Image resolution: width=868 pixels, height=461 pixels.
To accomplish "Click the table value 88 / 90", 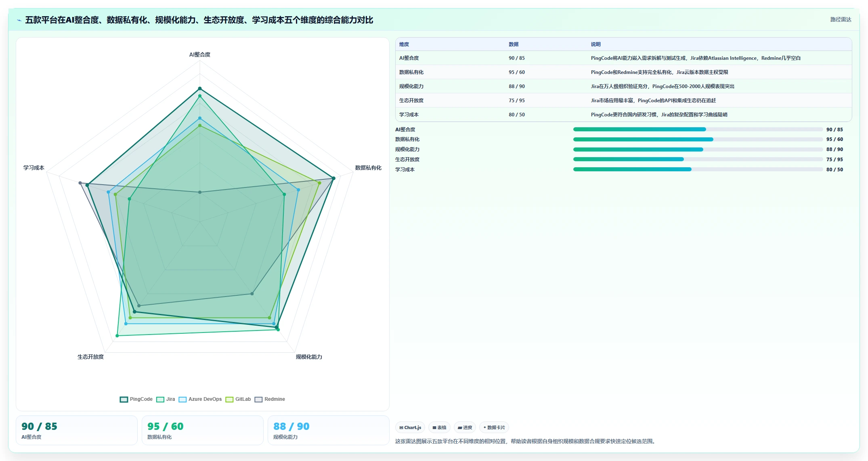I will pos(517,86).
